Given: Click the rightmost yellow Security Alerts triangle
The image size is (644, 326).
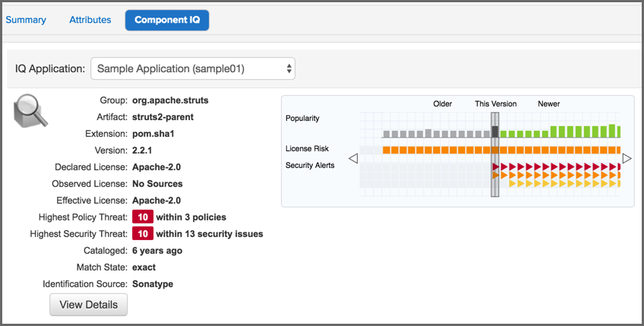Looking at the screenshot, I should click(614, 183).
